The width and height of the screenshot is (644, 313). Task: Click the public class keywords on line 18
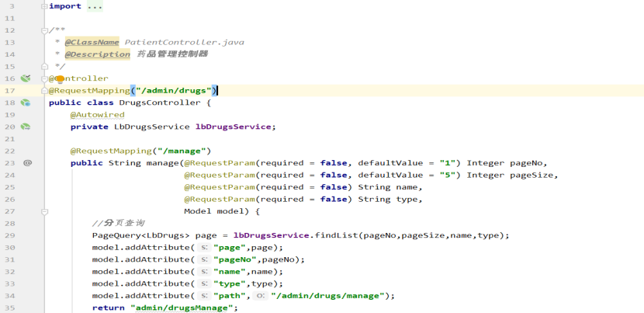coord(81,103)
